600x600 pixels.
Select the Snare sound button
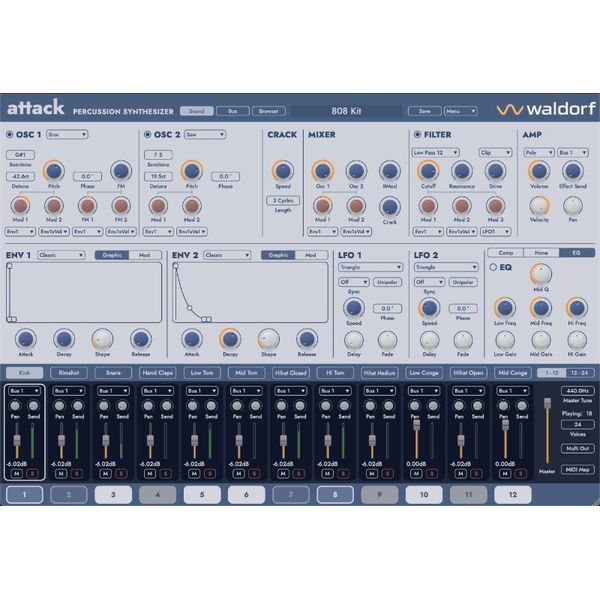(x=113, y=373)
